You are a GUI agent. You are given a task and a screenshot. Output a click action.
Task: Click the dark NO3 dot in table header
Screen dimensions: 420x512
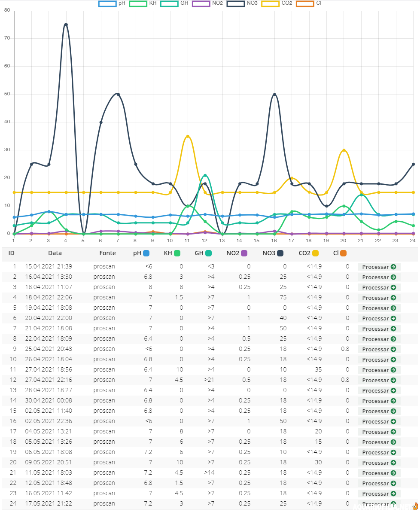click(x=280, y=253)
